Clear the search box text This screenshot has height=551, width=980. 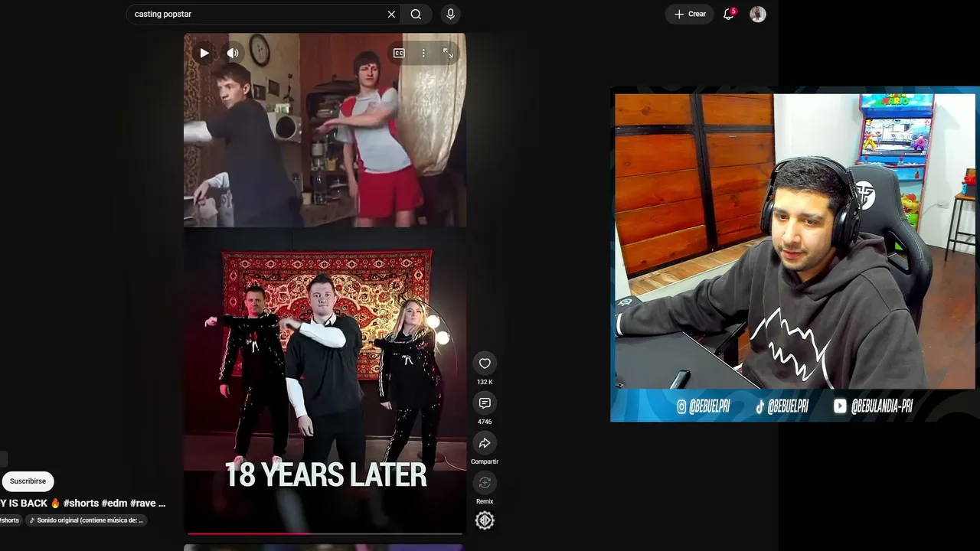(391, 14)
